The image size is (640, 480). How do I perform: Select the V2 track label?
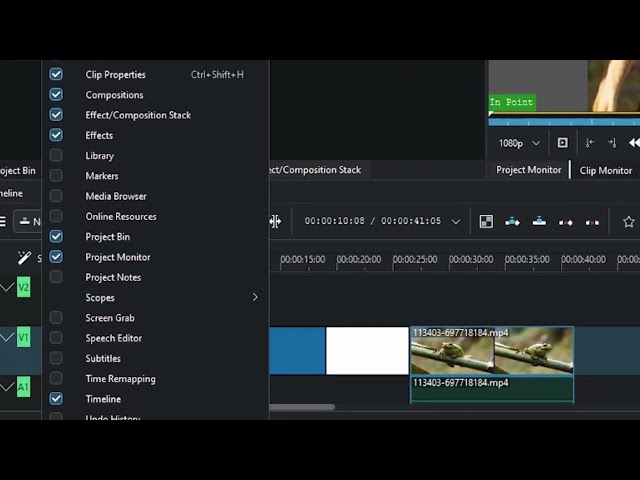click(23, 287)
